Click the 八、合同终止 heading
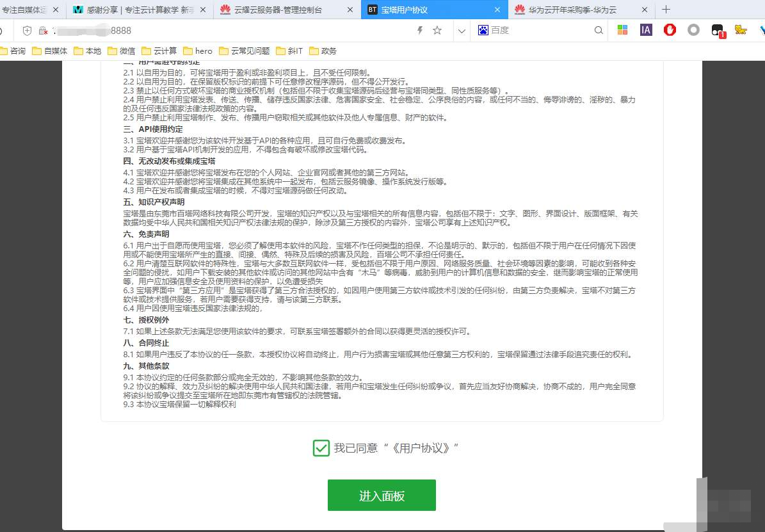The height and width of the screenshot is (532, 765). pos(146,343)
